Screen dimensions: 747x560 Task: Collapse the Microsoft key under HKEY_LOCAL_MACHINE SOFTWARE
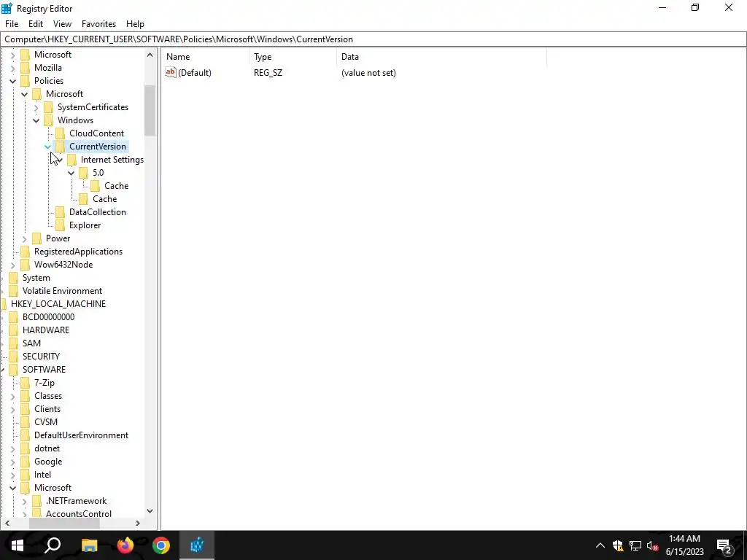coord(13,488)
